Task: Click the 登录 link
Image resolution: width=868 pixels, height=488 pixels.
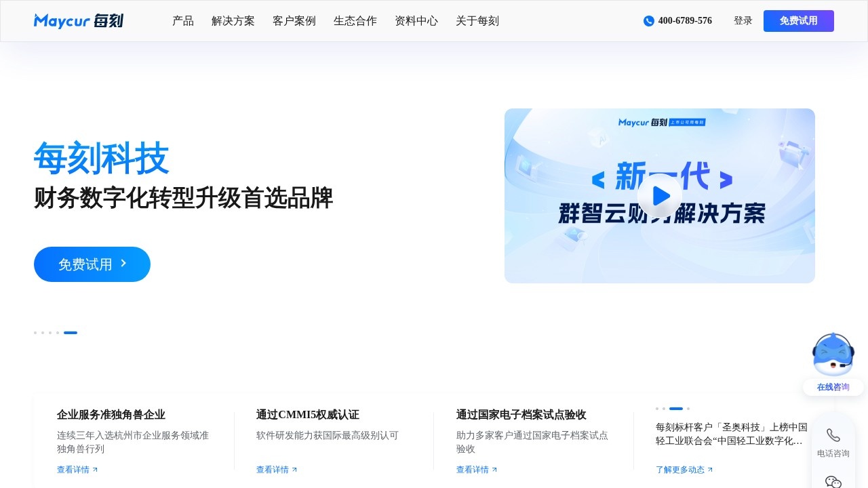Action: (x=743, y=21)
